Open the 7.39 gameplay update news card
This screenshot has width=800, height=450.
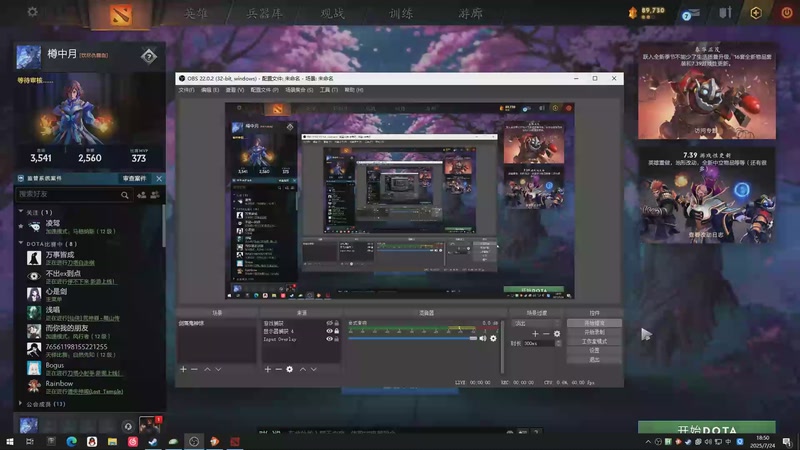tap(707, 196)
